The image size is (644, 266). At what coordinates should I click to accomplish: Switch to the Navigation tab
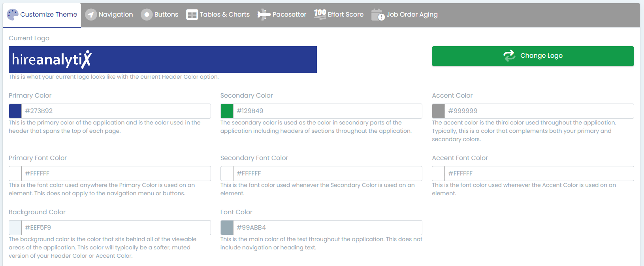point(109,15)
